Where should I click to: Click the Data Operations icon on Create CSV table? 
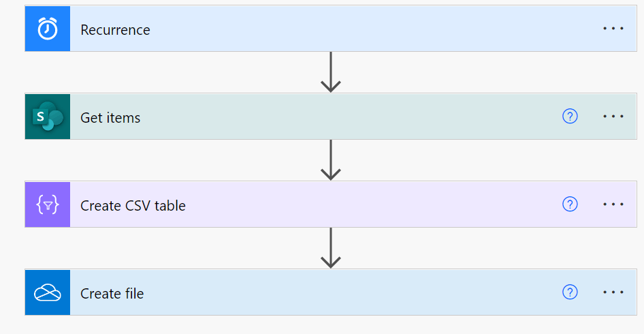pos(48,204)
